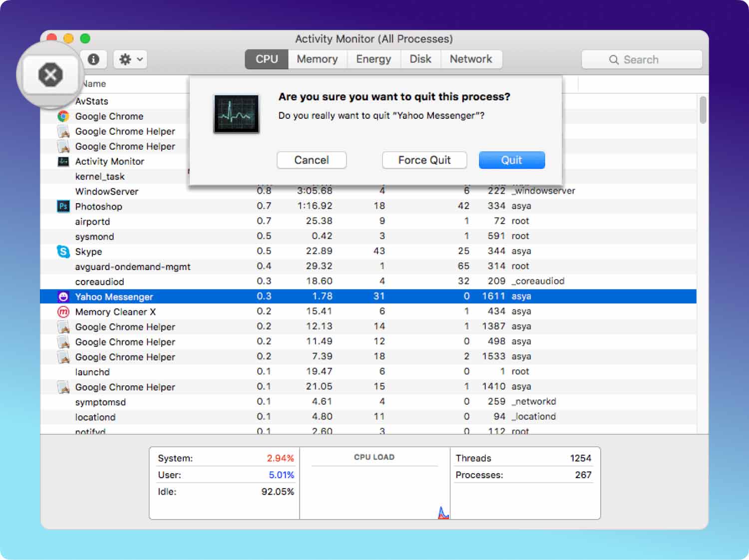Click the vertical scrollbar thumb
The height and width of the screenshot is (560, 749).
click(703, 110)
